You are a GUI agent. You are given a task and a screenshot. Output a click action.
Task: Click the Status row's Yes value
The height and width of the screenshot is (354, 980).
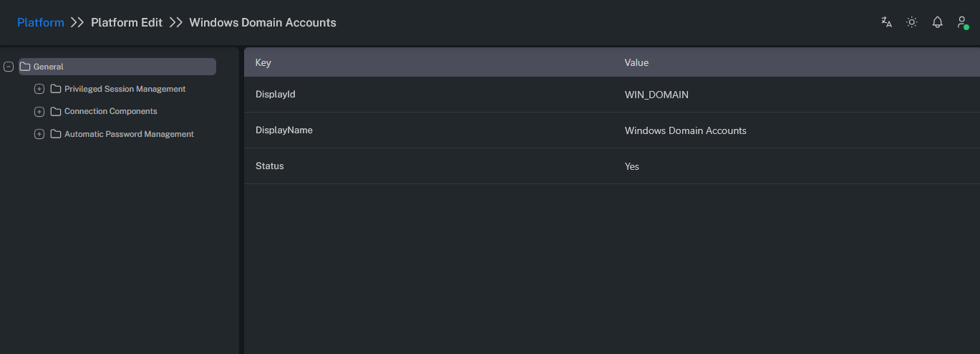pos(632,166)
